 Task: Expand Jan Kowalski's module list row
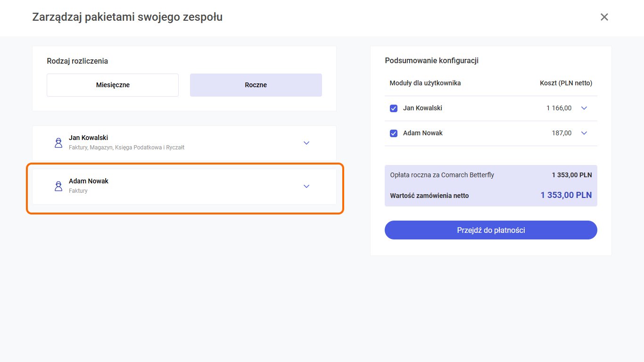click(306, 143)
